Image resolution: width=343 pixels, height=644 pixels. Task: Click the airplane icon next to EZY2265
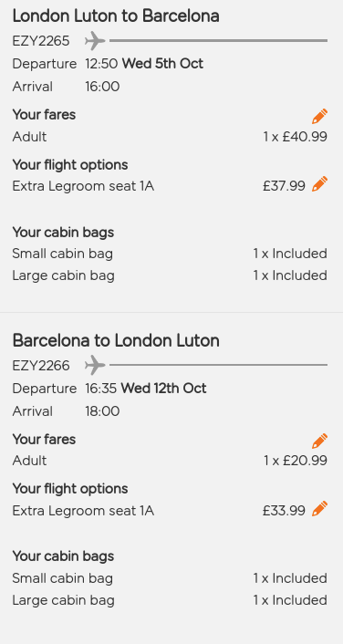pos(95,41)
